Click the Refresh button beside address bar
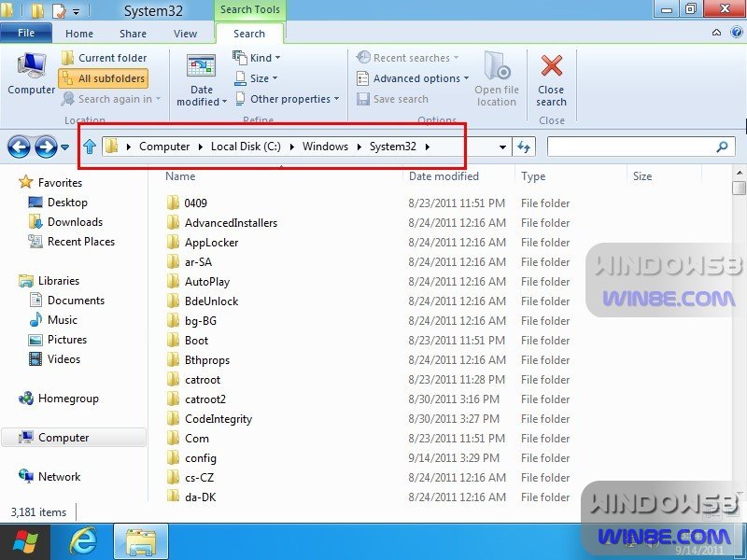 pyautogui.click(x=524, y=147)
